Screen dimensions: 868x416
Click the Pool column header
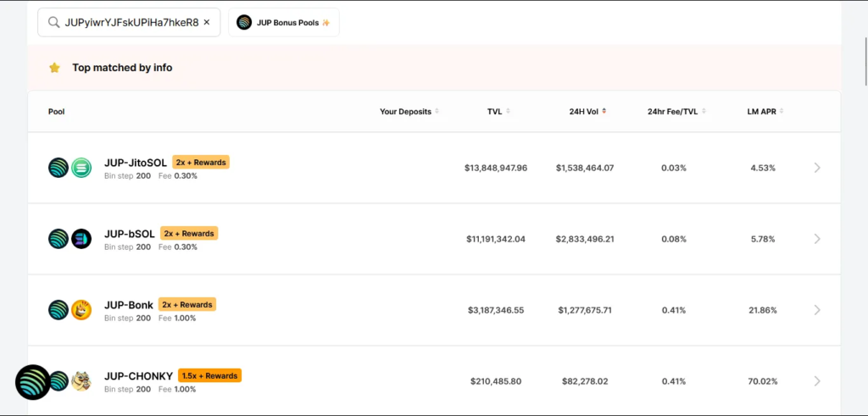pyautogui.click(x=57, y=111)
